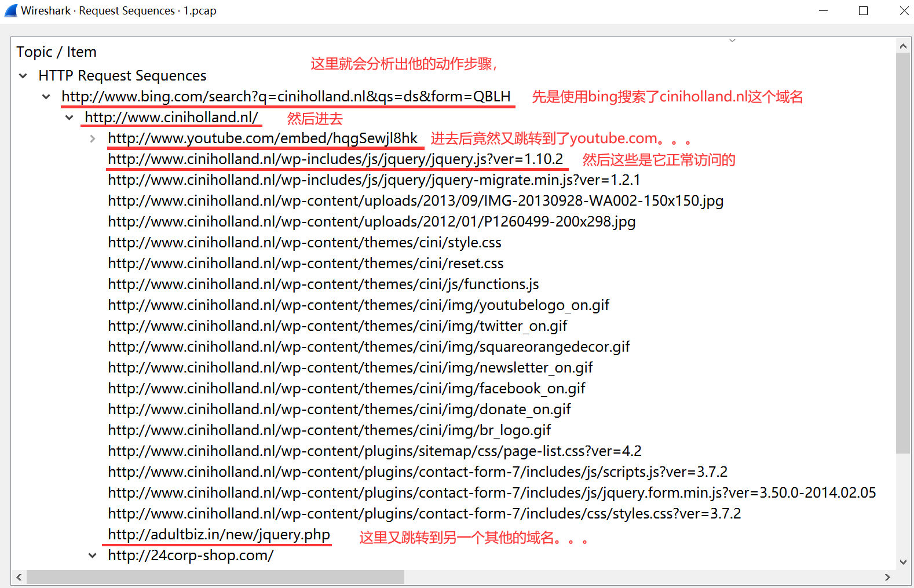Click the Topic / Item column header
Viewport: 914px width, 588px height.
point(56,52)
